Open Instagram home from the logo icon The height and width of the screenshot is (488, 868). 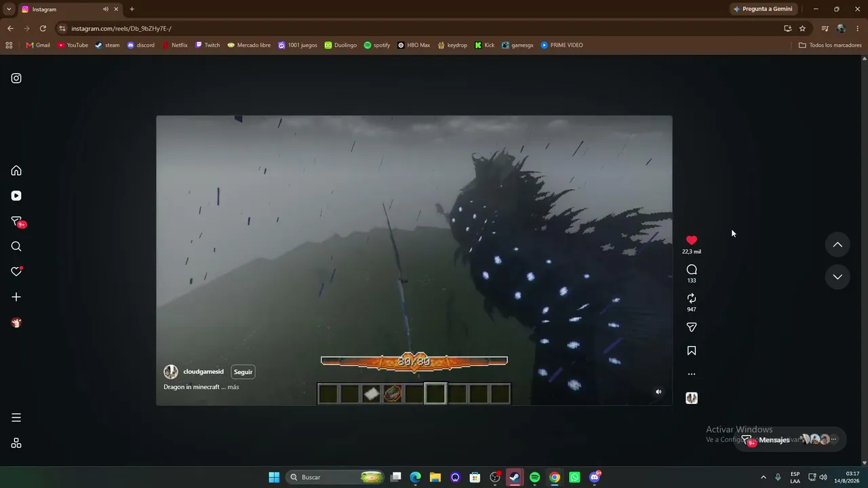(16, 78)
